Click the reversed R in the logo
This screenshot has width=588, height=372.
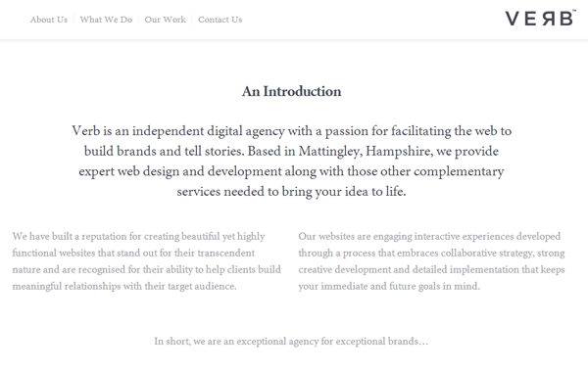point(549,19)
